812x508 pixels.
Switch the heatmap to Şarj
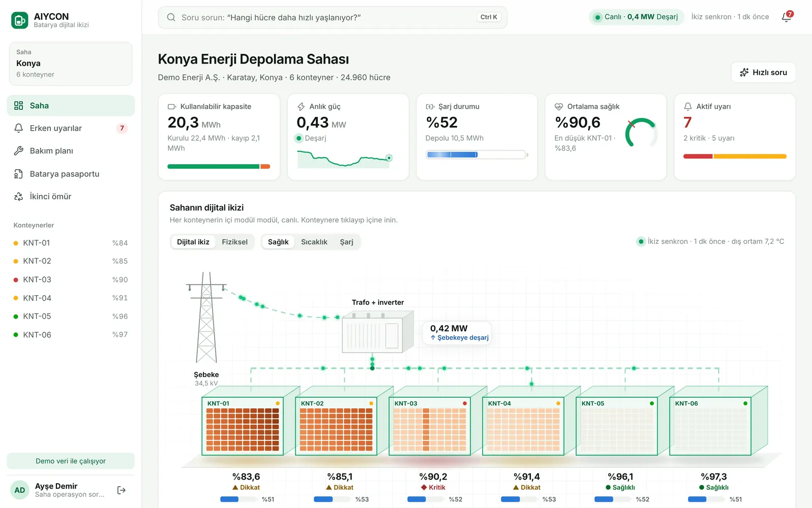point(347,242)
